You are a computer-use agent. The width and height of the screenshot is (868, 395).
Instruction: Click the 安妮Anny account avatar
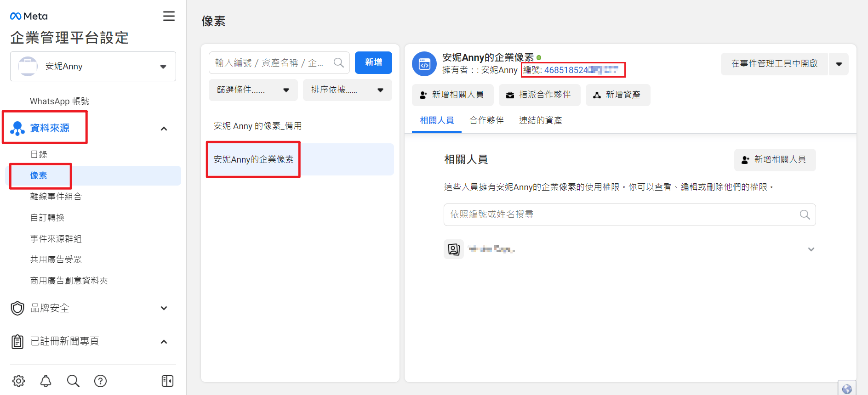28,66
